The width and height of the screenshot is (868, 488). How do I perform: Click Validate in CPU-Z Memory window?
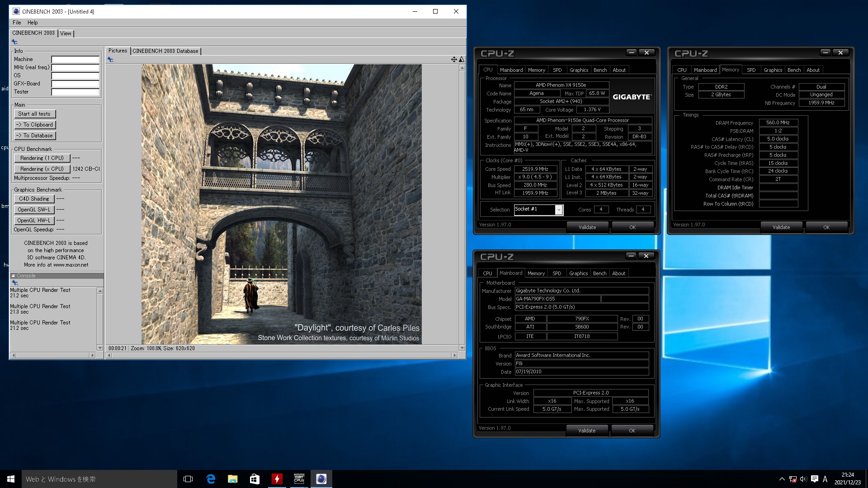[x=781, y=227]
